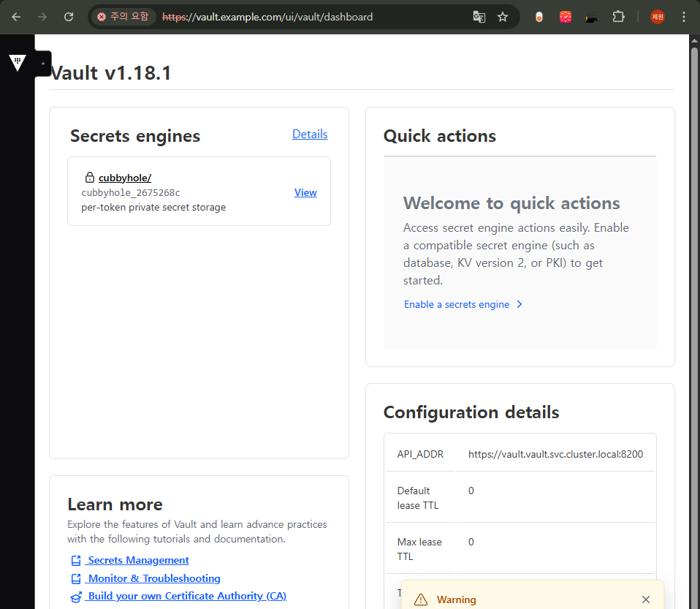The width and height of the screenshot is (700, 609).
Task: Click 'per-token private secret storage' description
Action: click(x=153, y=208)
